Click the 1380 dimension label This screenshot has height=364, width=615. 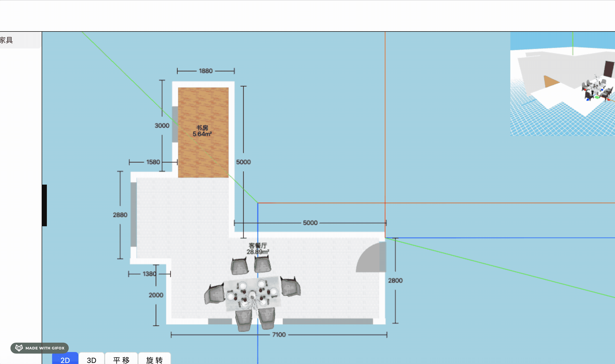coord(149,274)
